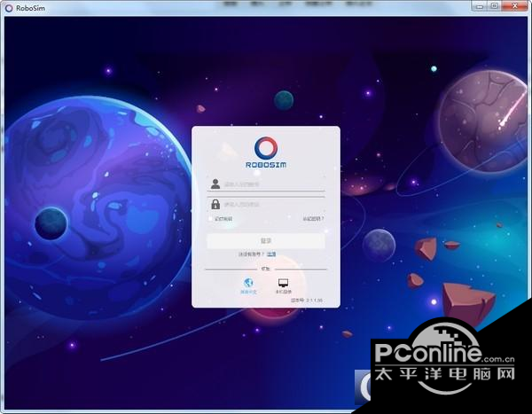The height and width of the screenshot is (414, 532).
Task: Click the login button
Action: point(266,241)
